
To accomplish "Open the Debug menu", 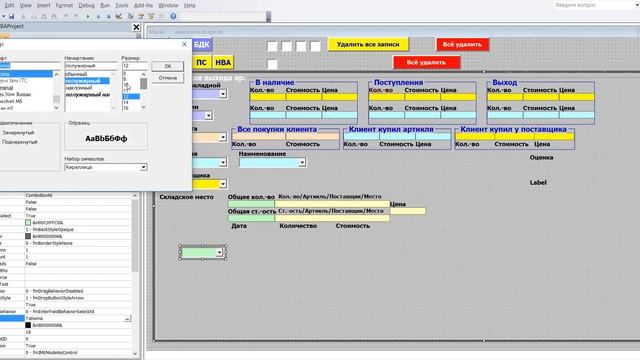I will pos(87,5).
